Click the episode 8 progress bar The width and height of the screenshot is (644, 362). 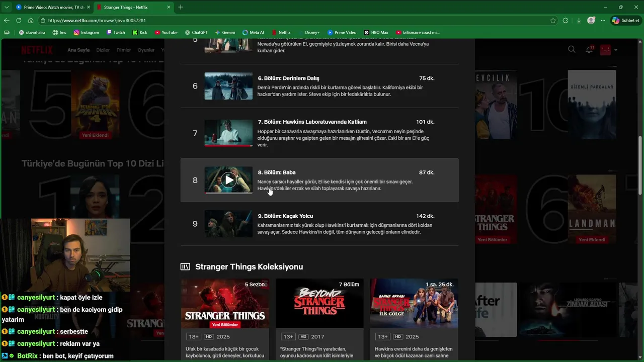(228, 193)
